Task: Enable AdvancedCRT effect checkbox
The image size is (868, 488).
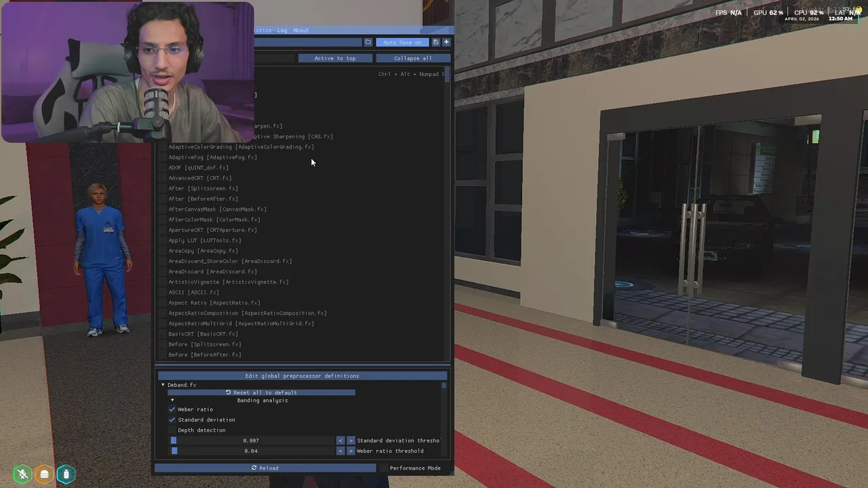Action: pyautogui.click(x=162, y=178)
